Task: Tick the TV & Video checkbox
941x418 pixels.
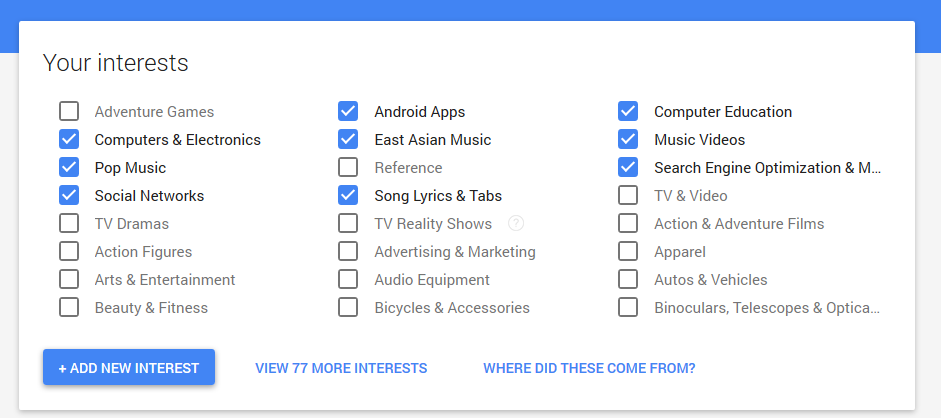Action: 628,196
